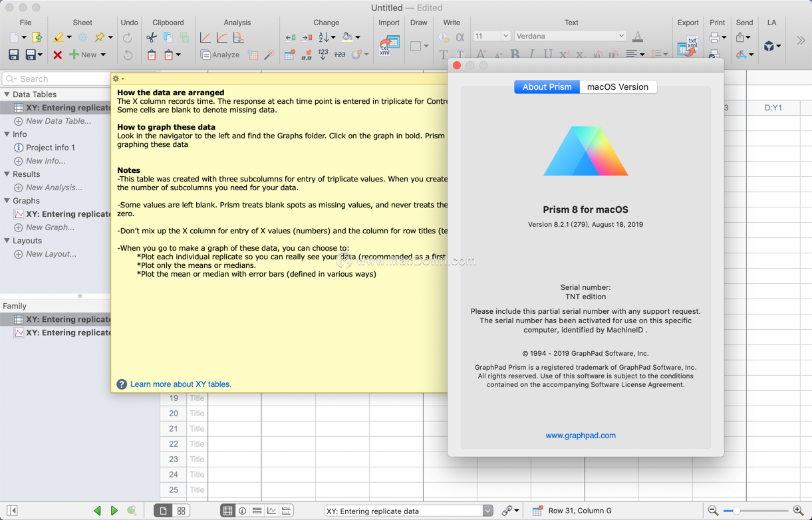Viewport: 812px width, 520px height.
Task: Click the row 22 Title cell
Action: coord(198,444)
